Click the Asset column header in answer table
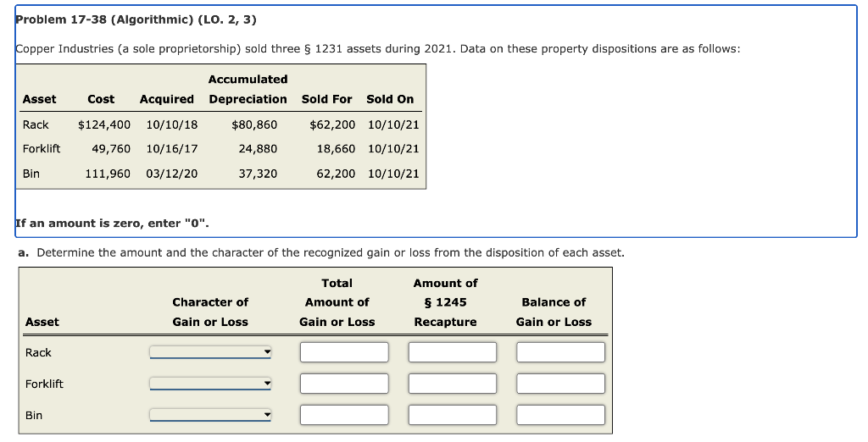 click(42, 322)
